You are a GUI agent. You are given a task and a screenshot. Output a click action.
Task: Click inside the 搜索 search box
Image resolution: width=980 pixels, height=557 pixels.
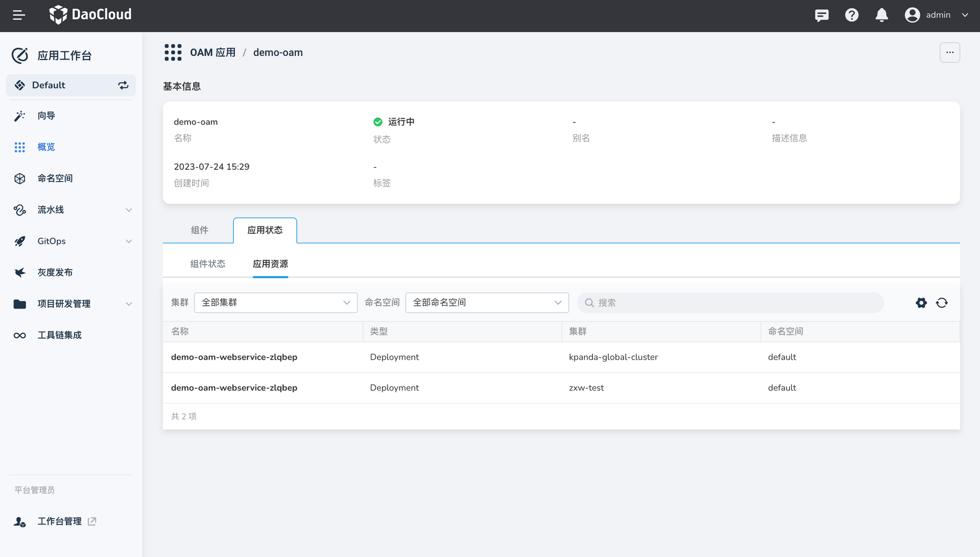(x=729, y=302)
